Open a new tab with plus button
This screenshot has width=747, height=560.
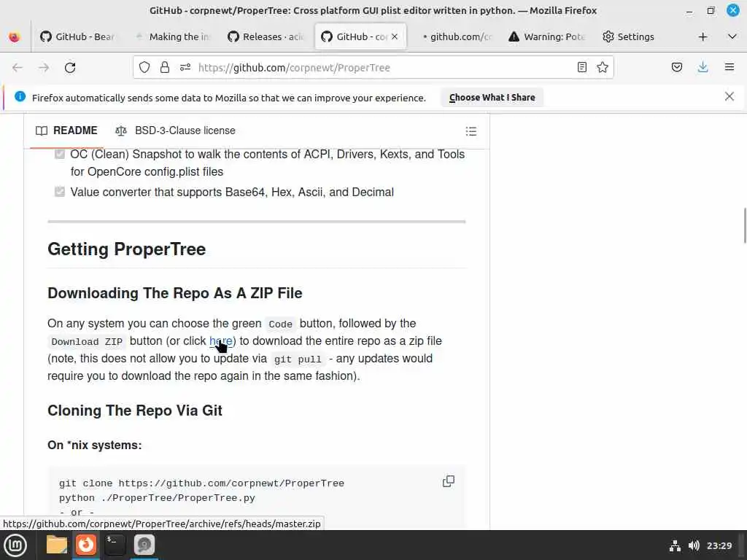[x=703, y=36]
